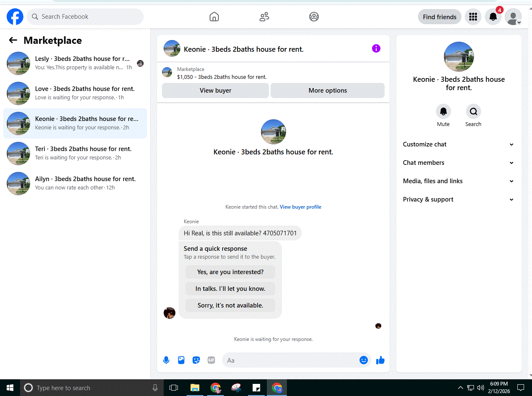
Task: Click the Find friends button
Action: [x=439, y=17]
